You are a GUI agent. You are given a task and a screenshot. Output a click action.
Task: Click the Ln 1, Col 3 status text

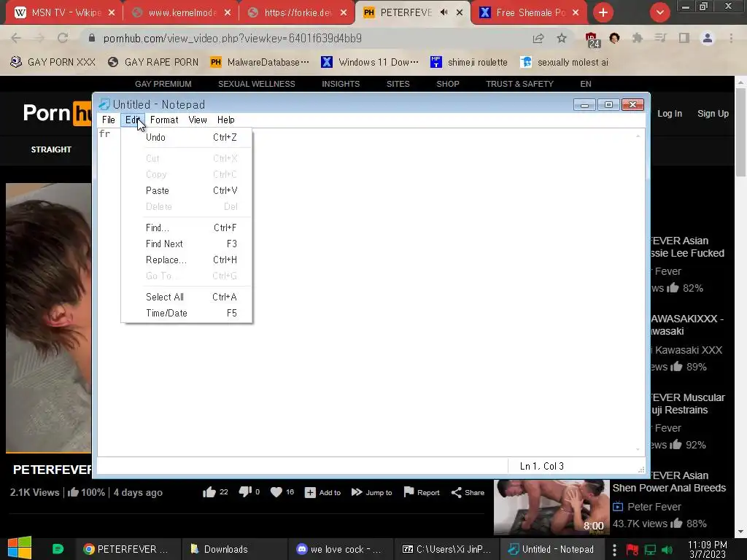(542, 466)
